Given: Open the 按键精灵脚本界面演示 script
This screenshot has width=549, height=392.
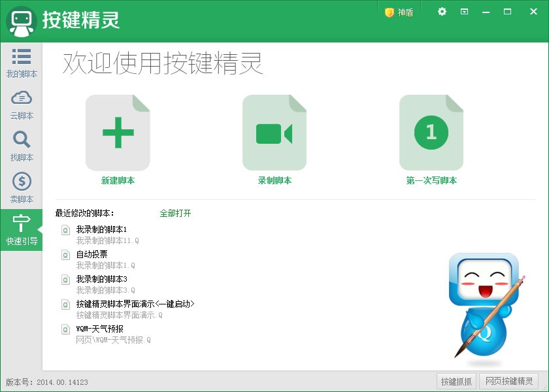Looking at the screenshot, I should (135, 304).
